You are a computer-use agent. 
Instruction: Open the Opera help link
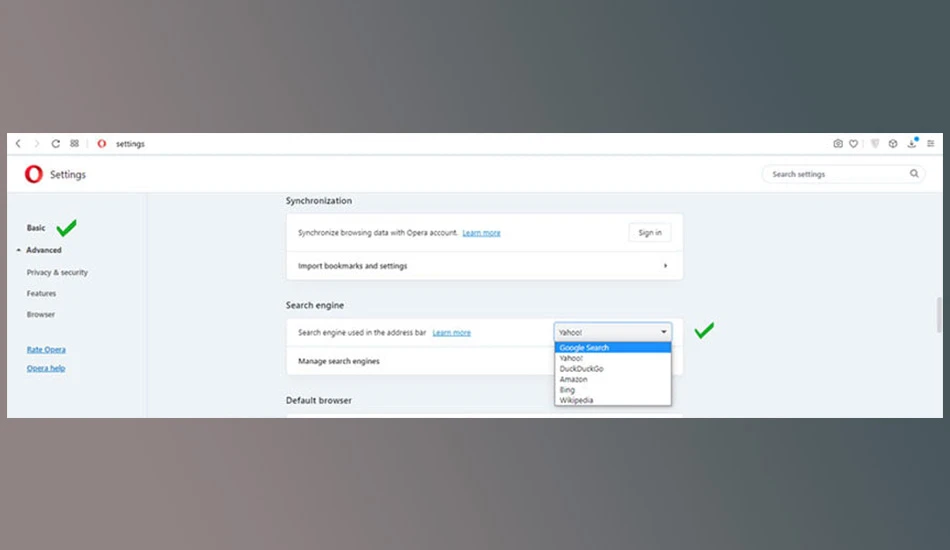[x=46, y=368]
